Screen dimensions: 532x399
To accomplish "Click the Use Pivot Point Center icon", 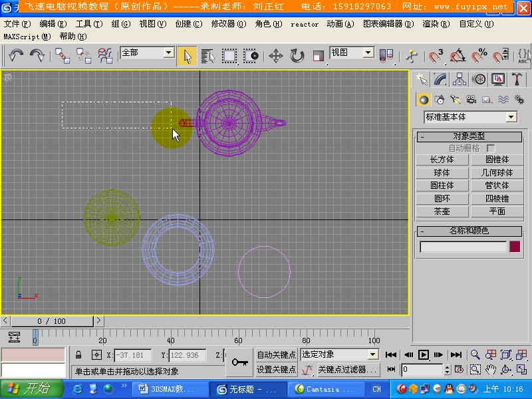I will (x=386, y=56).
